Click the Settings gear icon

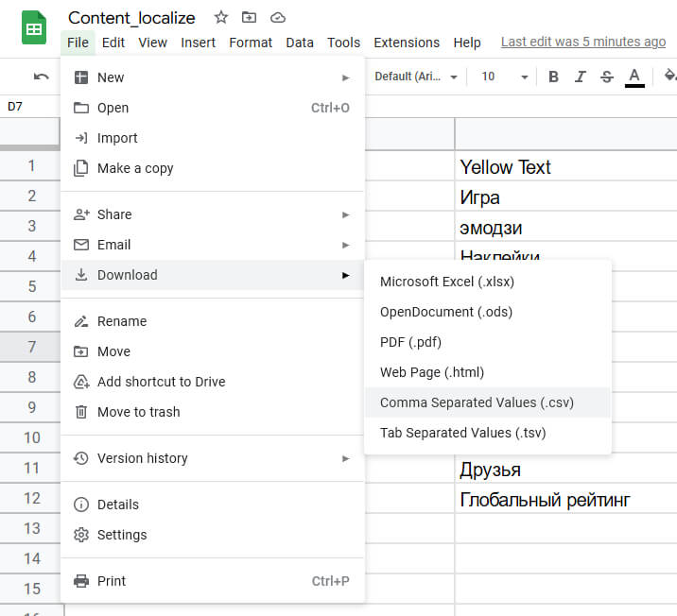click(x=81, y=535)
